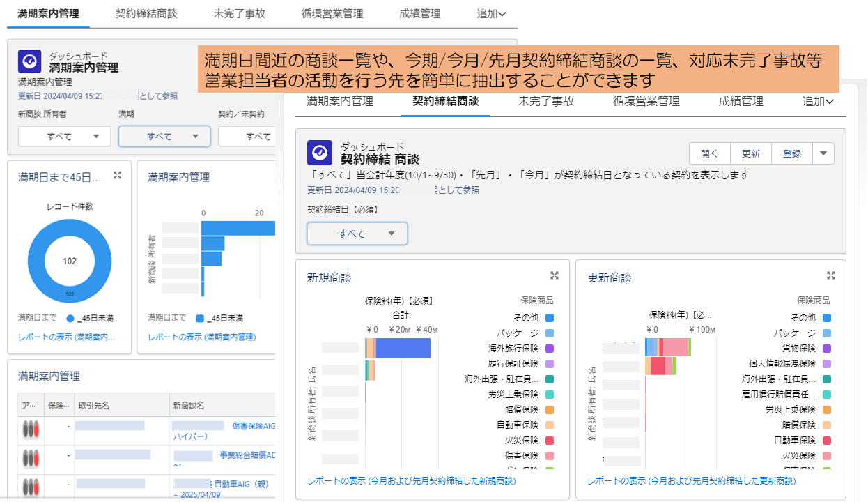Screen dimensions: 868x502
Task: Click dashboard icon beside 満期案内管理 title
Action: (x=30, y=61)
